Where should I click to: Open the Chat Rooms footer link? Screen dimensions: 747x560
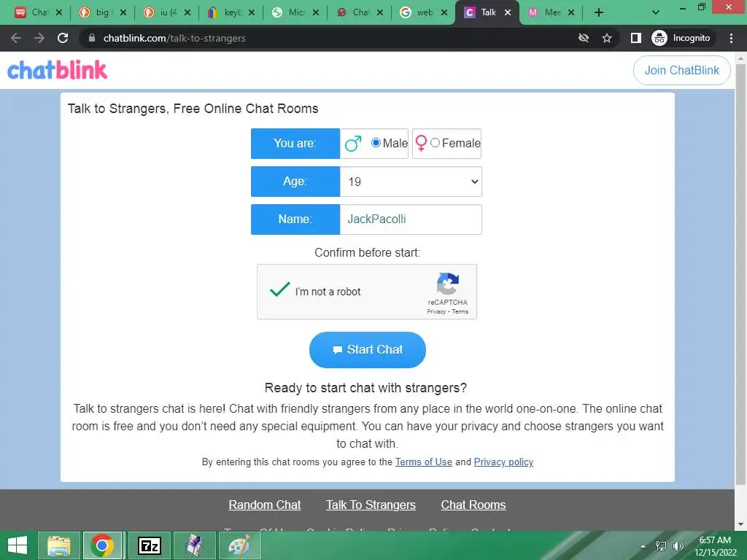[x=473, y=505]
